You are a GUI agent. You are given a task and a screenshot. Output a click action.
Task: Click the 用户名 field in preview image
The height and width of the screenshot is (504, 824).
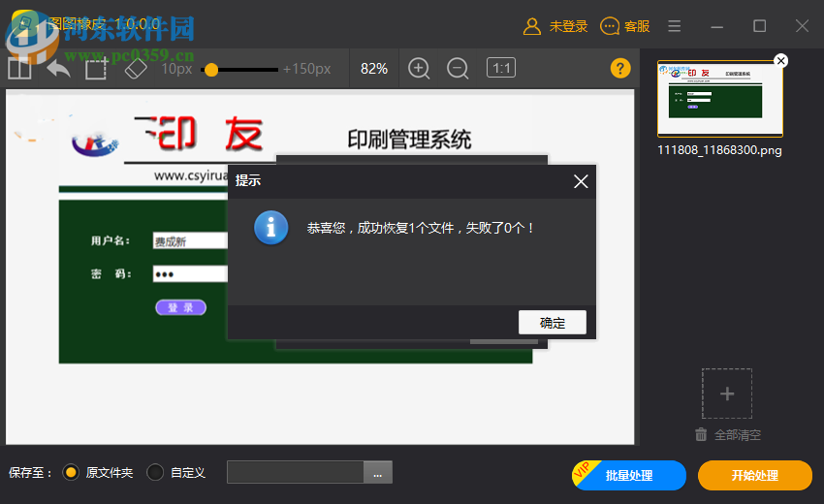(x=190, y=240)
